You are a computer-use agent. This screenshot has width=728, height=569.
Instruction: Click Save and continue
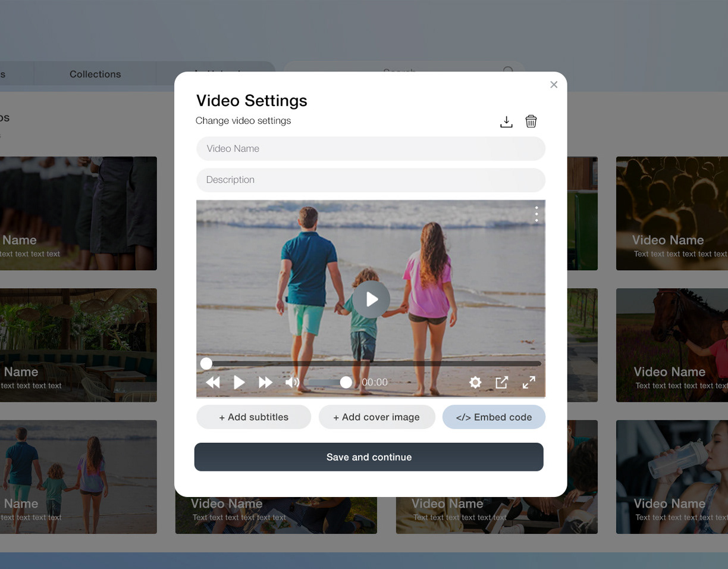pos(369,457)
